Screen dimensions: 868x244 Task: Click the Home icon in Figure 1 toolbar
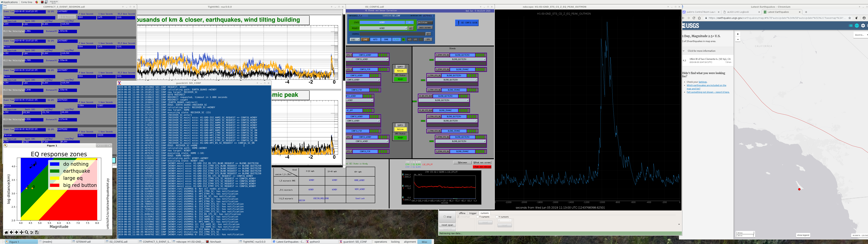click(6, 232)
